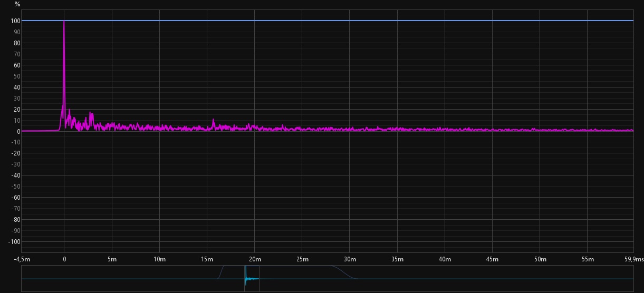Click the 100 label on the Y axis

point(15,21)
